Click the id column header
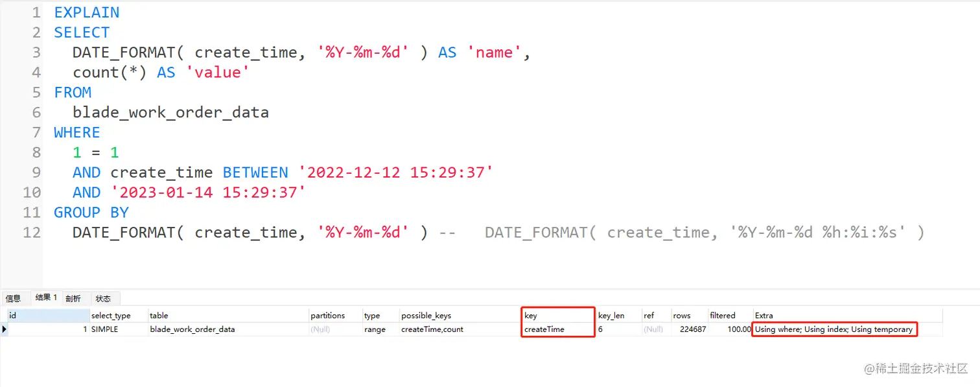Screen dimensions: 980x387 click(x=49, y=315)
